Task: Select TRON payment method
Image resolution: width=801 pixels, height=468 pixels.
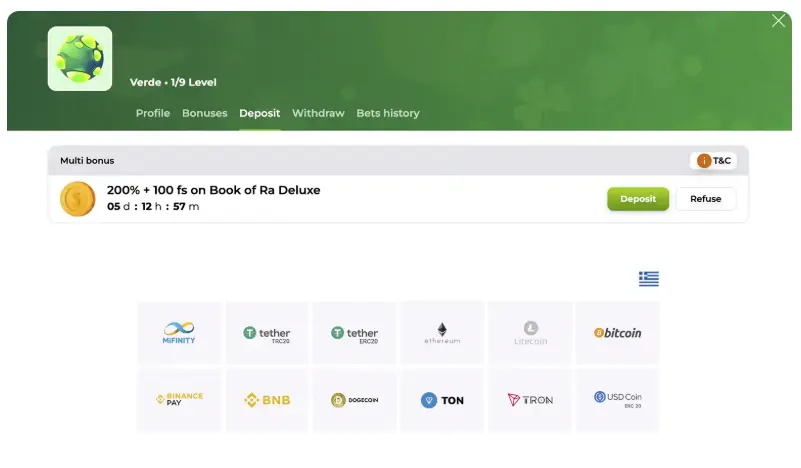Action: pyautogui.click(x=530, y=400)
